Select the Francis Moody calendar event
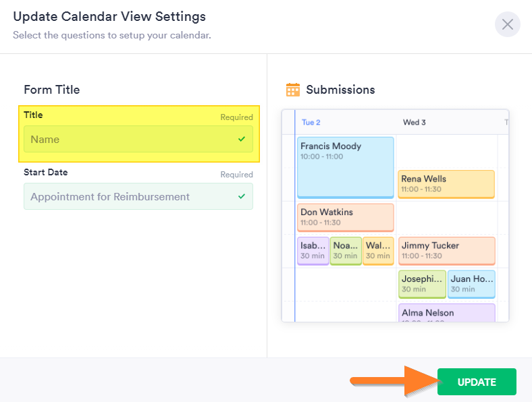Viewport: 532px width, 402px height. 345,167
